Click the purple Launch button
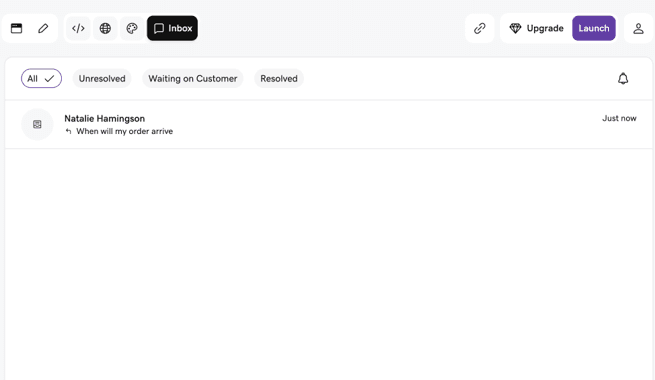Screen dimensions: 655x380 coord(594,28)
